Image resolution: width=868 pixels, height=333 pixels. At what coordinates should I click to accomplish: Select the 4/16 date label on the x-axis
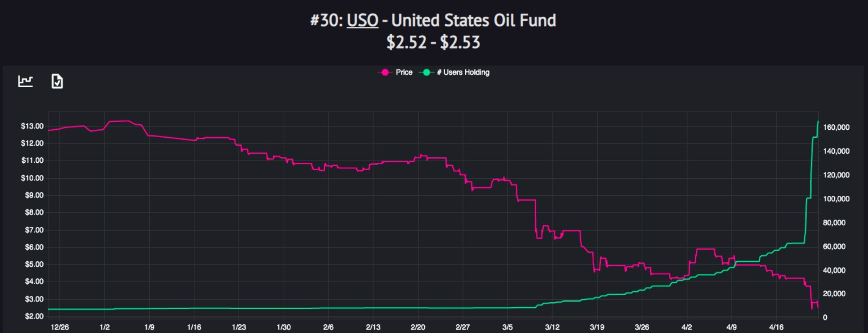click(776, 327)
